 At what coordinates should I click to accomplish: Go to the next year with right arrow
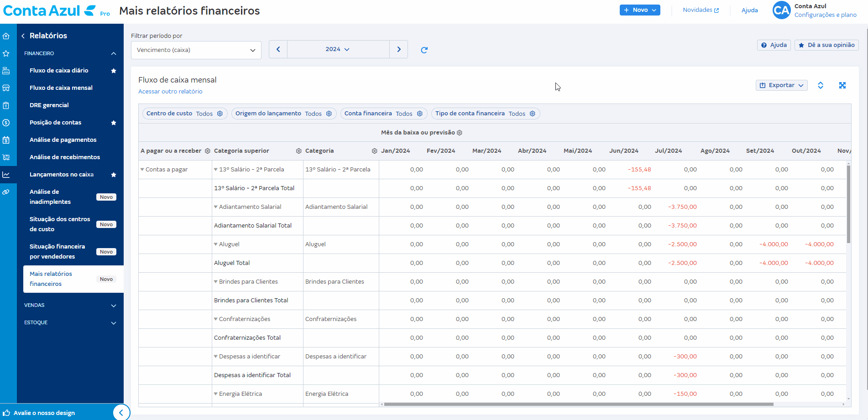tap(399, 49)
